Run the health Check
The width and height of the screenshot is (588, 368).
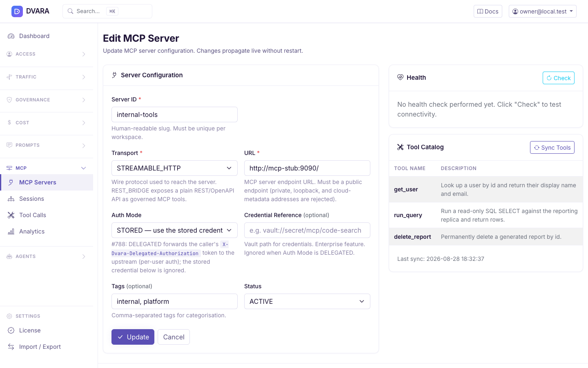pos(558,78)
